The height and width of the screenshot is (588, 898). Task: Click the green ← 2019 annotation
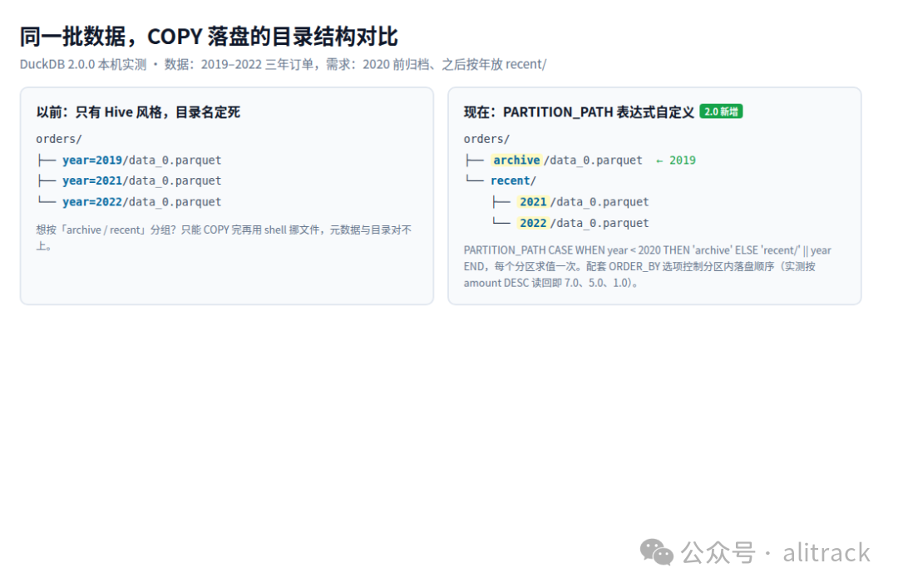pyautogui.click(x=676, y=161)
